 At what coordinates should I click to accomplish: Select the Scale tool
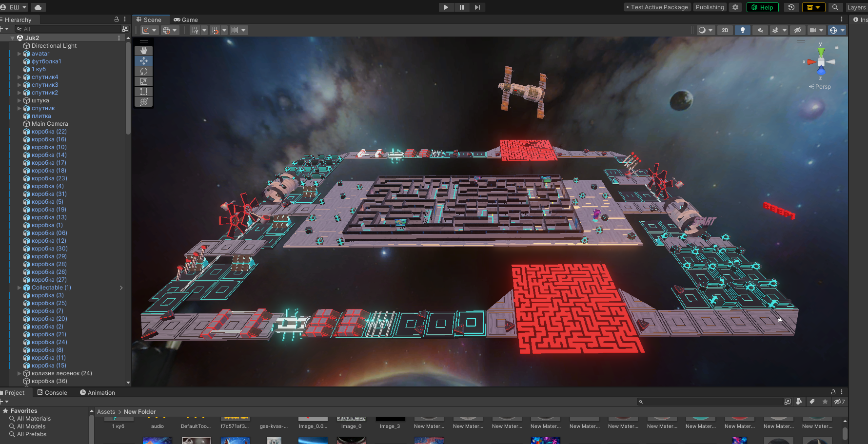point(144,81)
